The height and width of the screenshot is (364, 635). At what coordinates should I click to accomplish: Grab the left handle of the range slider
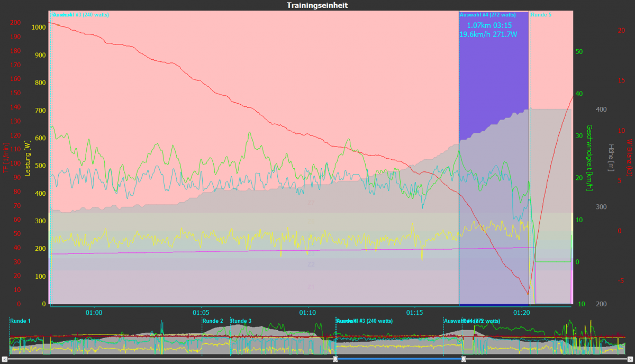click(x=335, y=359)
